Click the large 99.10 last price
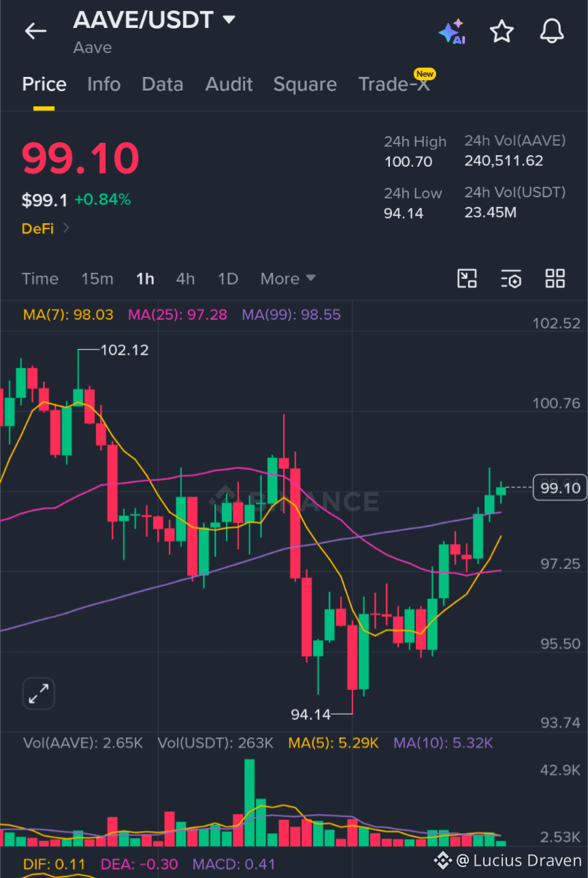Image resolution: width=588 pixels, height=878 pixels. coord(80,159)
